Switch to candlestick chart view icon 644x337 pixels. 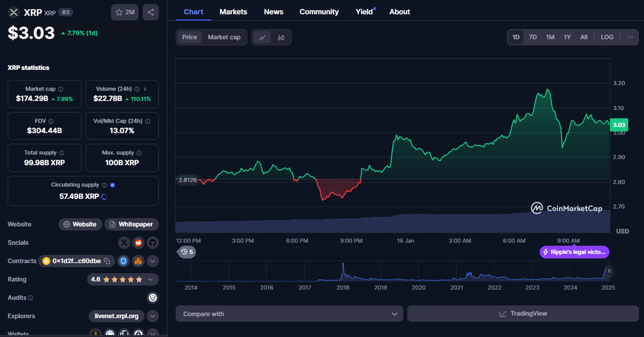281,37
